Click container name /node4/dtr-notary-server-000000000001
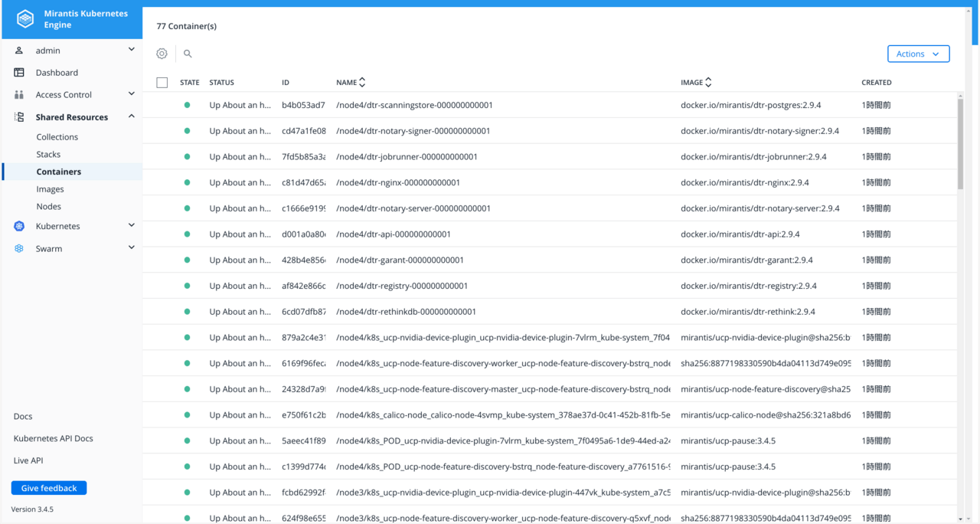This screenshot has height=524, width=980. [x=413, y=208]
